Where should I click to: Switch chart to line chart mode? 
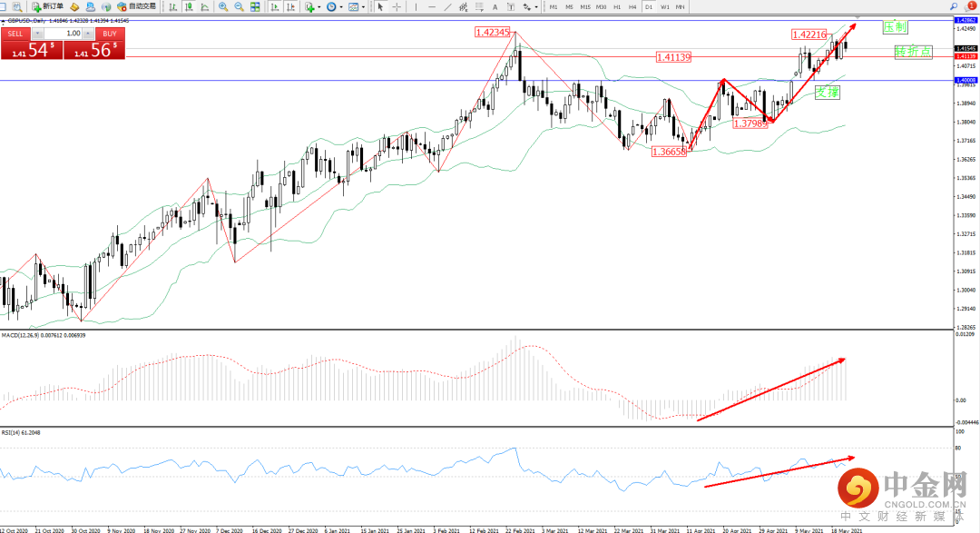pyautogui.click(x=204, y=7)
